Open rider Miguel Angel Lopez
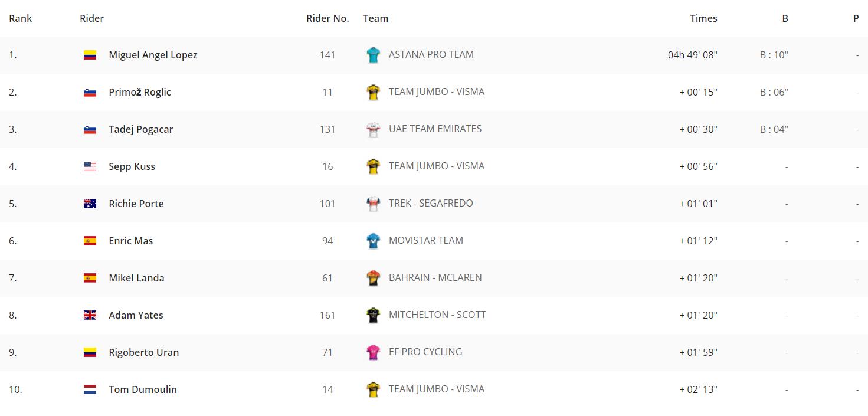Image resolution: width=868 pixels, height=416 pixels. [153, 55]
